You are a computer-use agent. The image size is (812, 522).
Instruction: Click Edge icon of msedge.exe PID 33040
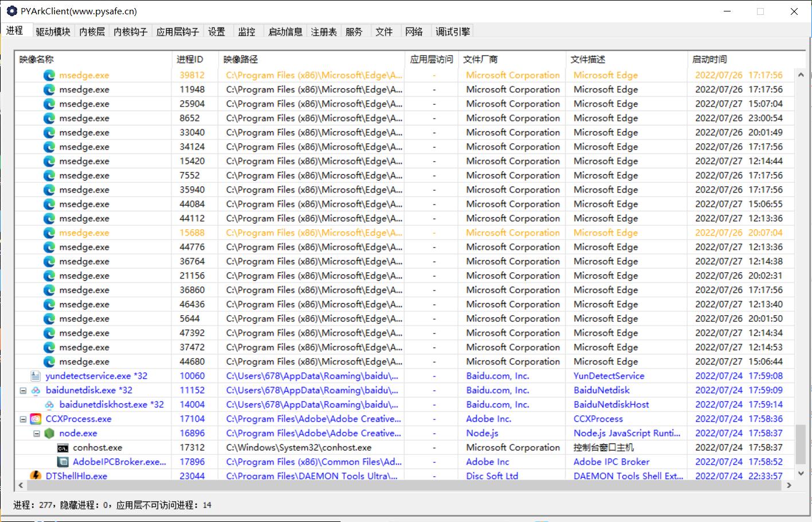point(49,132)
